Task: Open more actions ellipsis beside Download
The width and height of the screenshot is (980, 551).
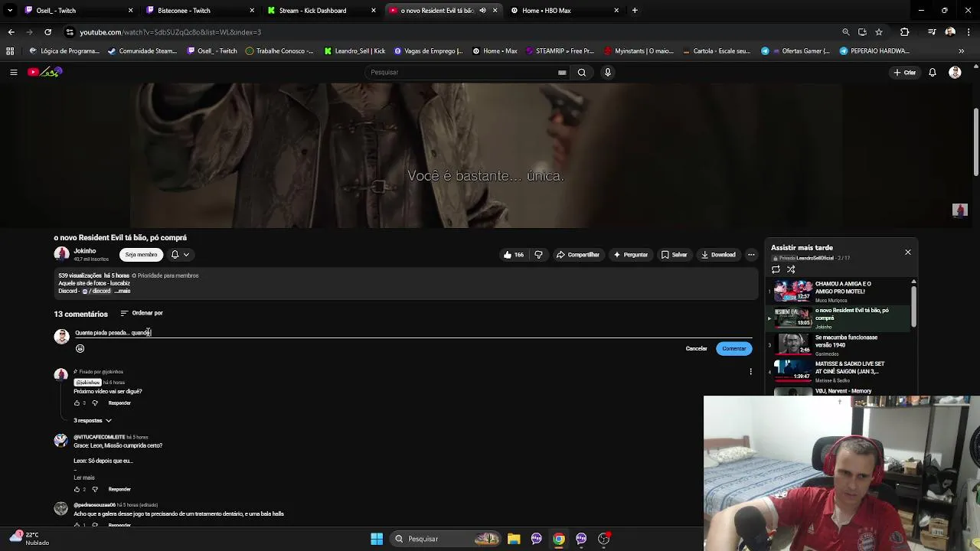Action: pos(751,255)
